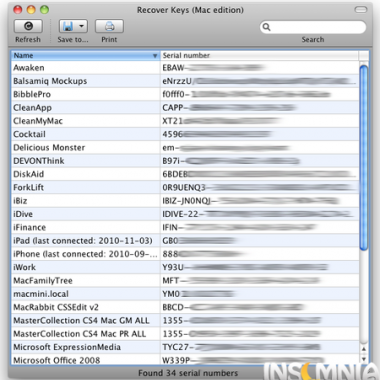
Task: Select the Awaken row
Action: point(185,68)
